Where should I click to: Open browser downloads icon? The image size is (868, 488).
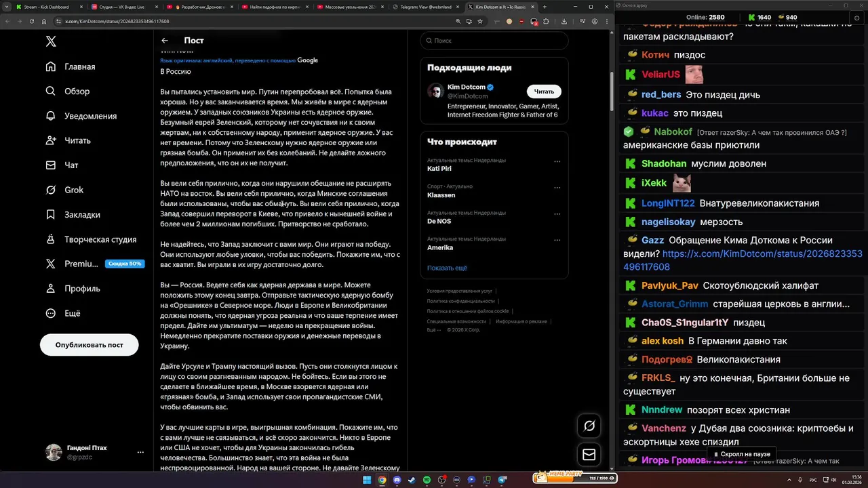click(x=564, y=21)
